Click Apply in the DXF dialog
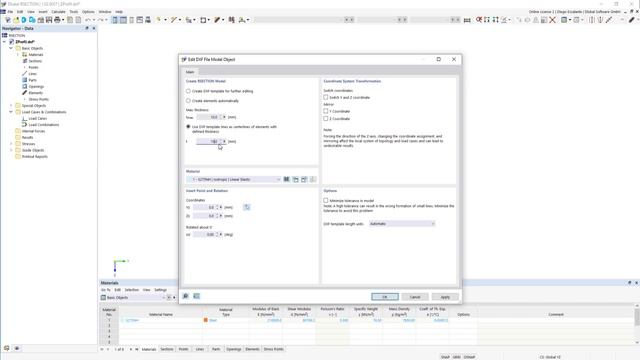The height and width of the screenshot is (360, 640). [445, 297]
